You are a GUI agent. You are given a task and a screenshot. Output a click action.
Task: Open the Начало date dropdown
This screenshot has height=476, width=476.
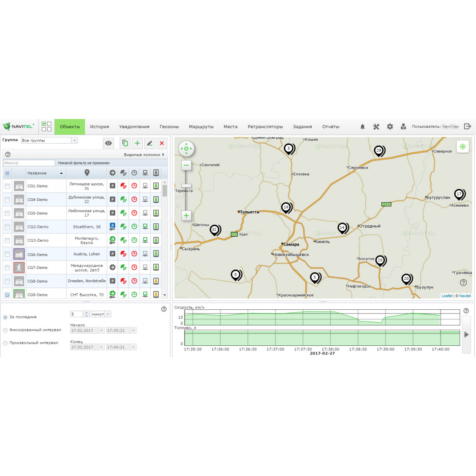[101, 330]
